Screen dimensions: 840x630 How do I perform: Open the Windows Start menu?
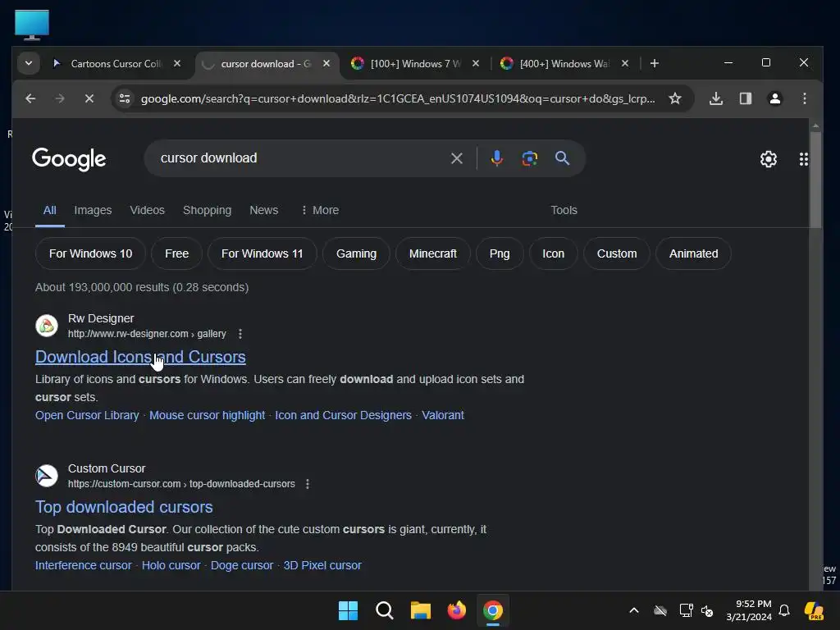[x=348, y=610]
